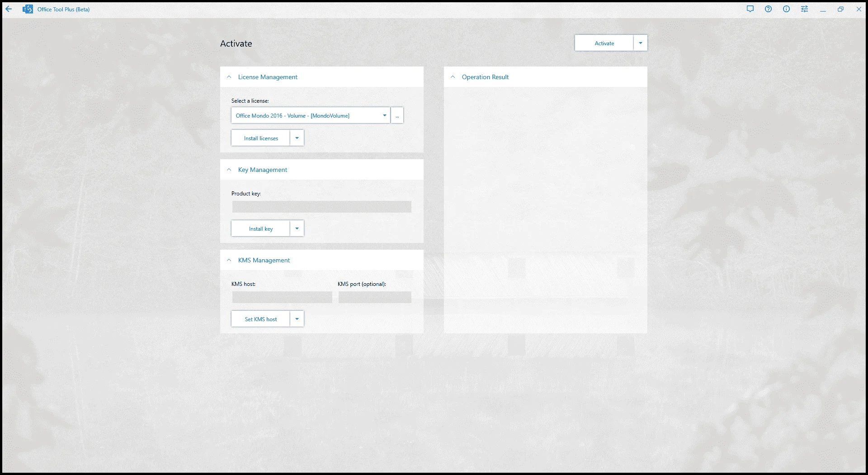Screen dimensions: 868x475
Task: Click the Activate page heading text
Action: tap(236, 43)
